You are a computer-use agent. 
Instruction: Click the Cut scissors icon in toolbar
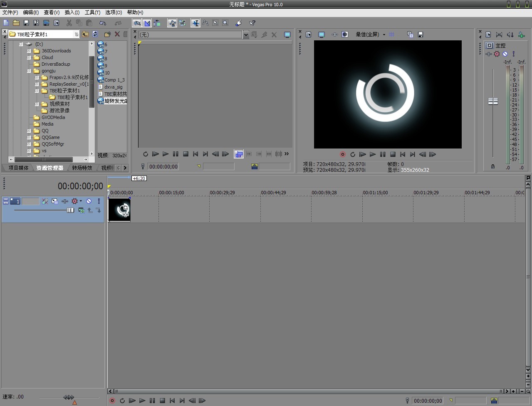(69, 23)
